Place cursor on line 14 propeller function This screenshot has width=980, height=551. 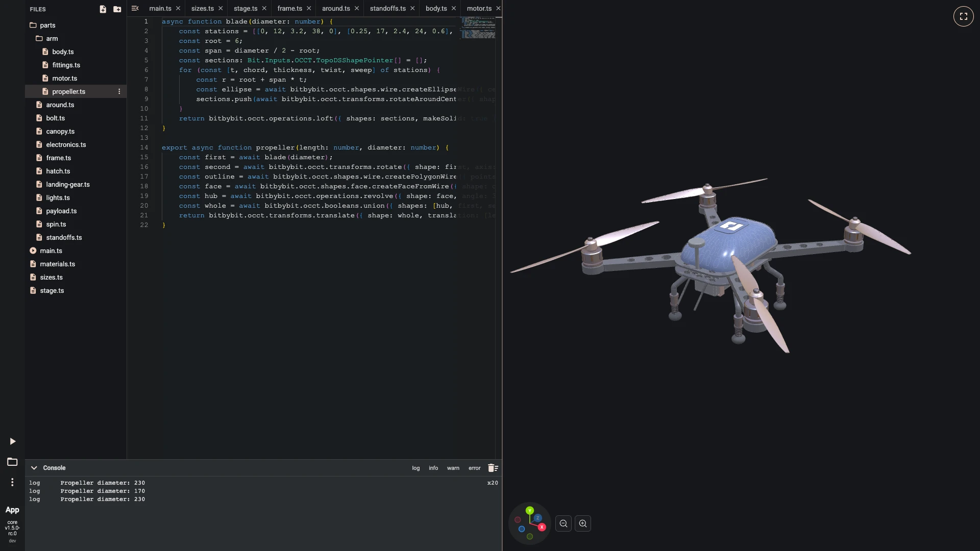pyautogui.click(x=305, y=147)
